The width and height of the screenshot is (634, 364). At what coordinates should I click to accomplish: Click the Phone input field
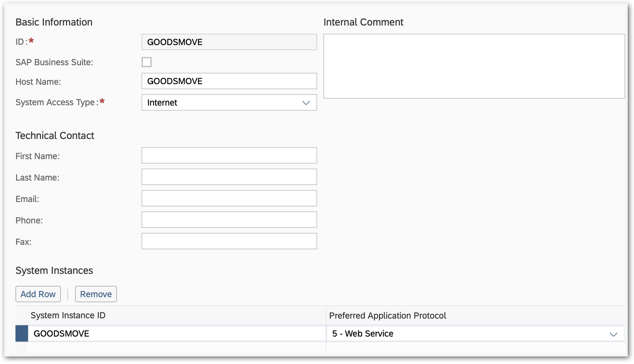(229, 220)
